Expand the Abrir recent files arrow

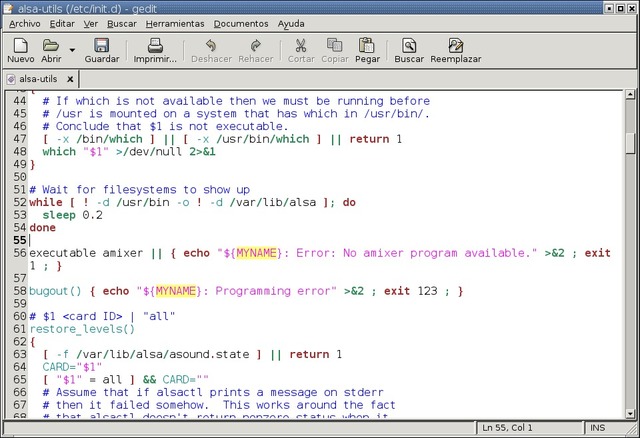tap(72, 50)
